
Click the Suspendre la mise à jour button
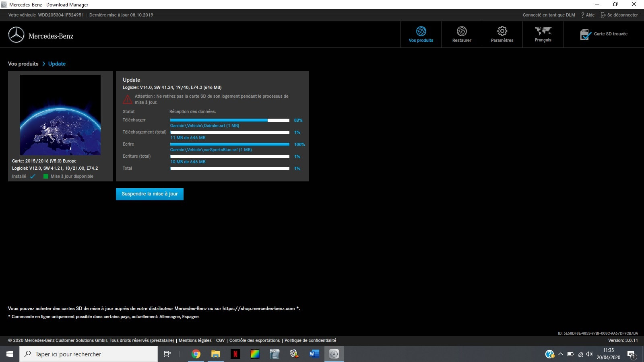click(x=150, y=194)
